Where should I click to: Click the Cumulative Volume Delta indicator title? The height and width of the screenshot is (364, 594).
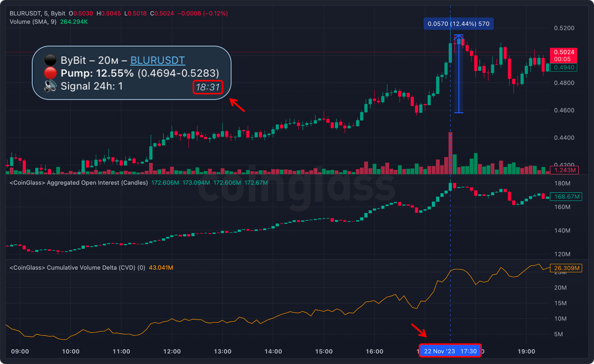tap(77, 267)
